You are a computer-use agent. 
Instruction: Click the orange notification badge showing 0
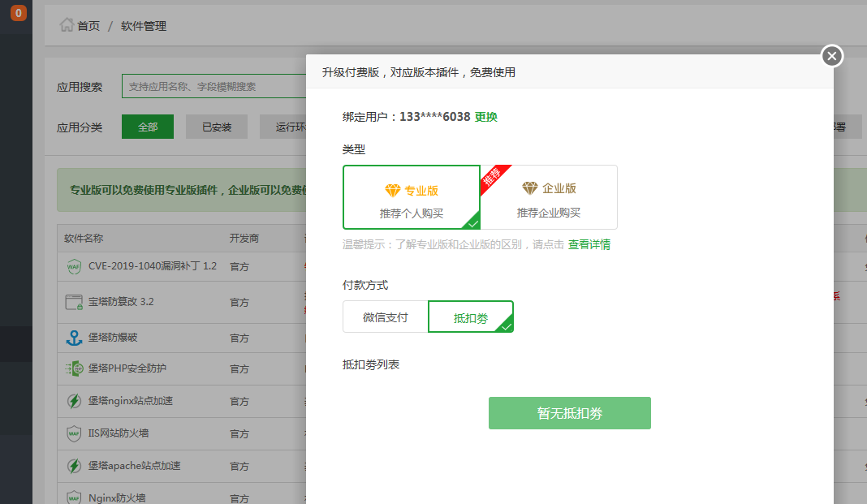point(18,13)
